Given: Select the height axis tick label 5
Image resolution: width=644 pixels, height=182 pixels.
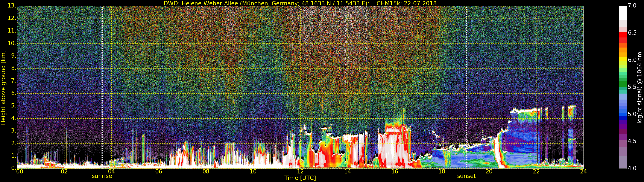Looking at the screenshot, I should 13,106.
